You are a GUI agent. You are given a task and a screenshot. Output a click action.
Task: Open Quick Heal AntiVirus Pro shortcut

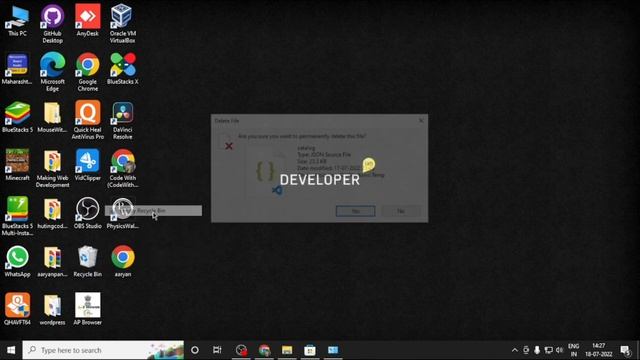(87, 120)
